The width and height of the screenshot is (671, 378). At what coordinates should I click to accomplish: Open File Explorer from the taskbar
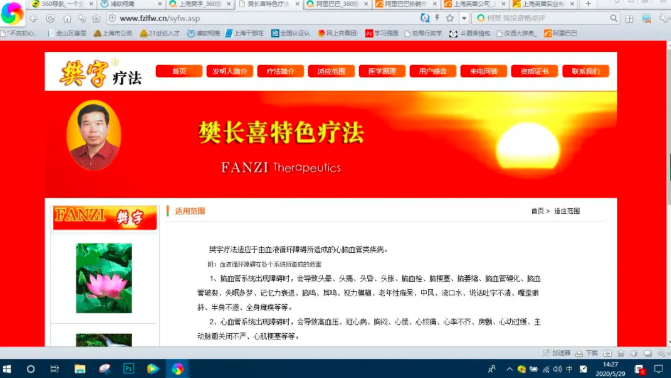80,369
